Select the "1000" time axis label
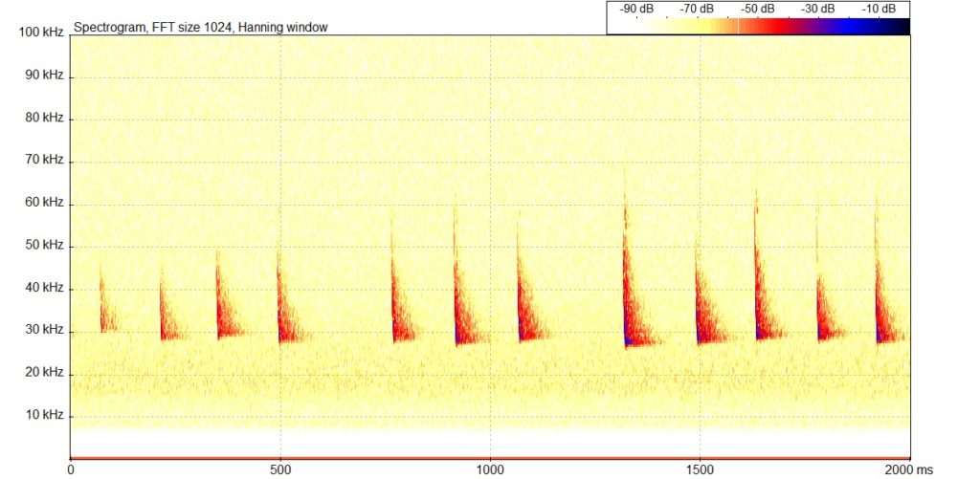The height and width of the screenshot is (479, 980). tap(490, 468)
